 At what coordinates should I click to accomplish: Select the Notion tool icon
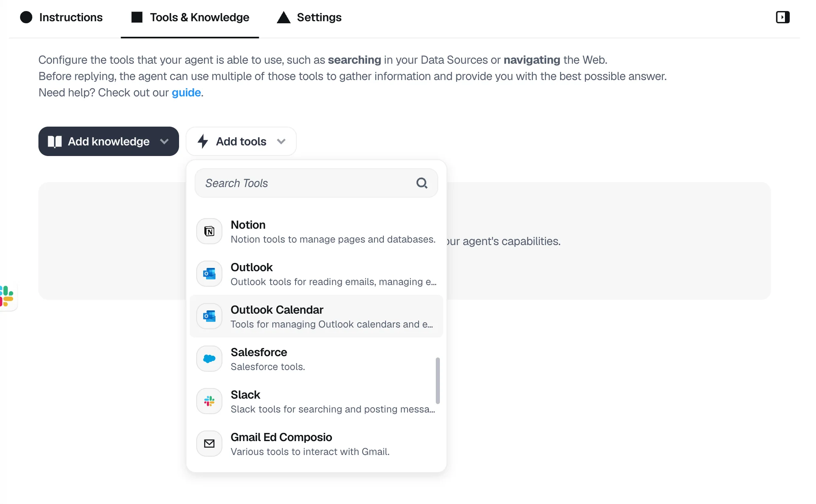pyautogui.click(x=209, y=231)
